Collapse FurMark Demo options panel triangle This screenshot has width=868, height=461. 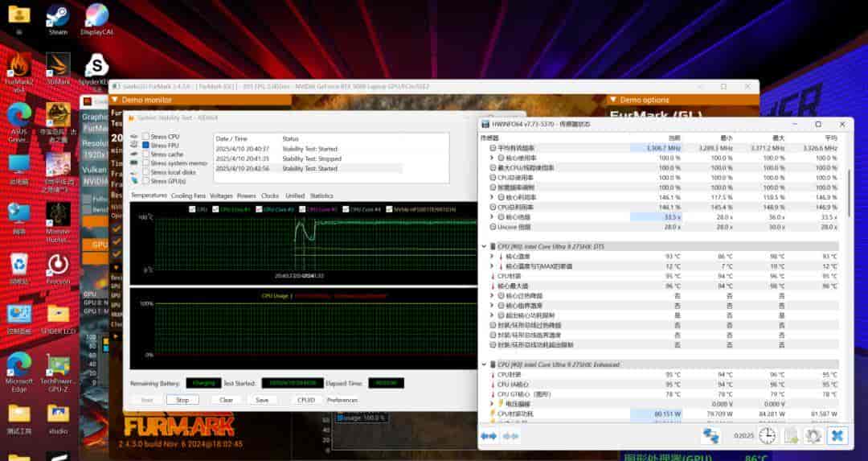click(612, 100)
